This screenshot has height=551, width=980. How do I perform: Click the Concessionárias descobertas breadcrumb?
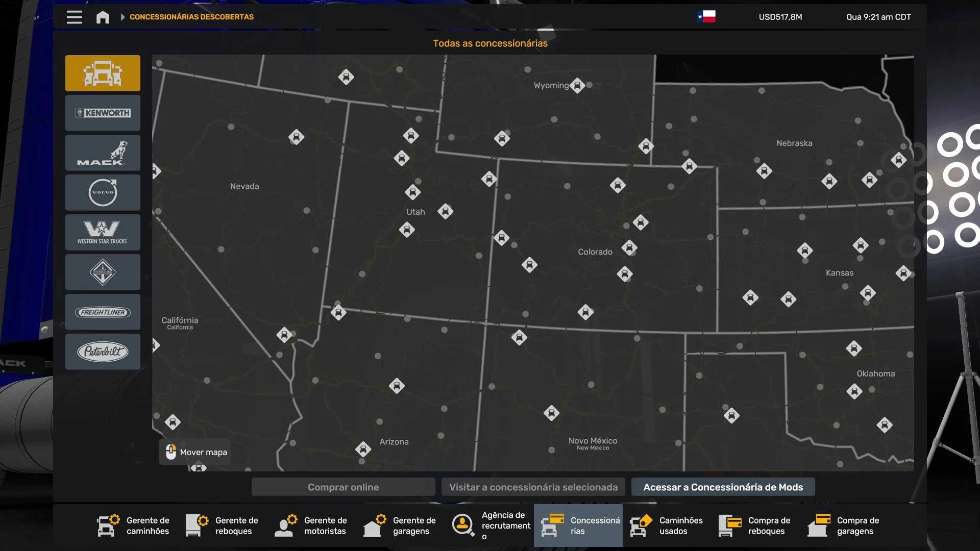click(191, 17)
